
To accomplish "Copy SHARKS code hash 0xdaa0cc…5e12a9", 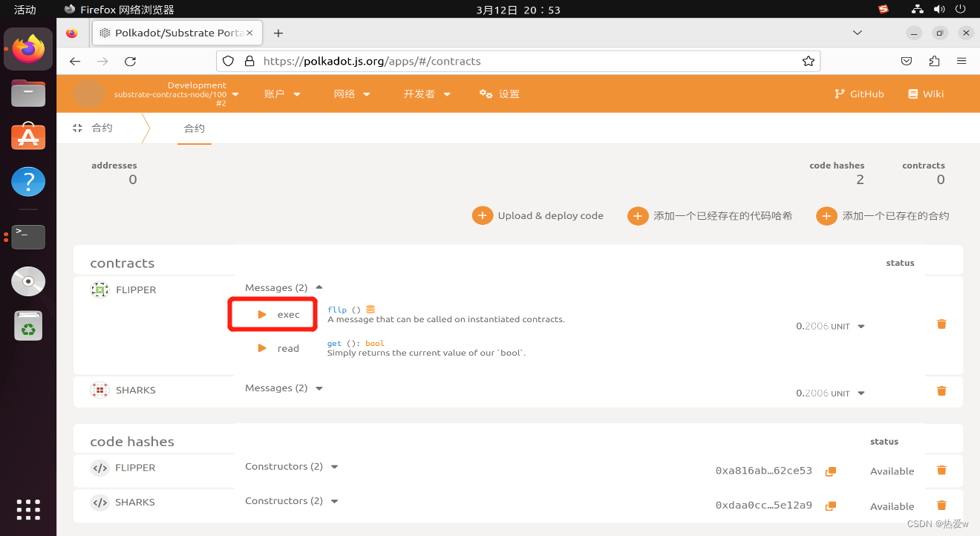I will [831, 506].
